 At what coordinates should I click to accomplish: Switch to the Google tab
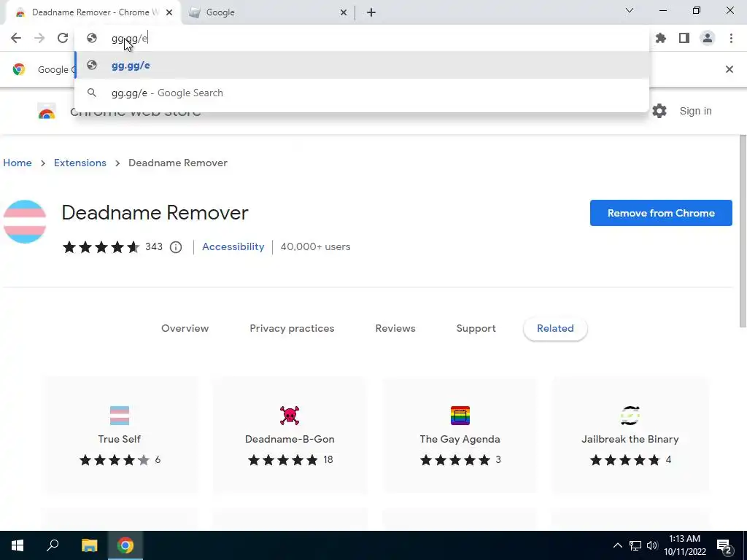(267, 12)
